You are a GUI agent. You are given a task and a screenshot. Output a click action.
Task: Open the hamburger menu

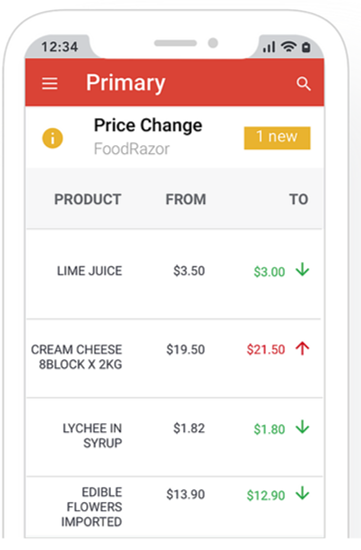(50, 84)
